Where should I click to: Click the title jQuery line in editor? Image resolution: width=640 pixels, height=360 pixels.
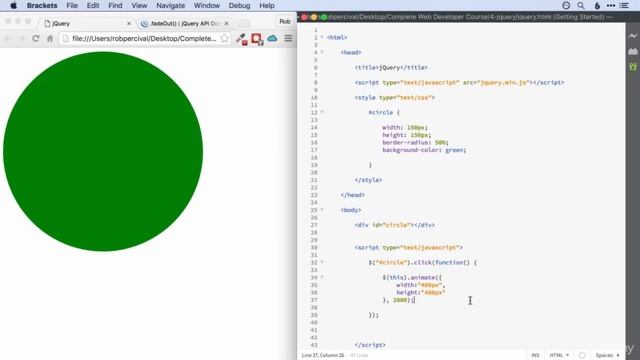point(391,67)
